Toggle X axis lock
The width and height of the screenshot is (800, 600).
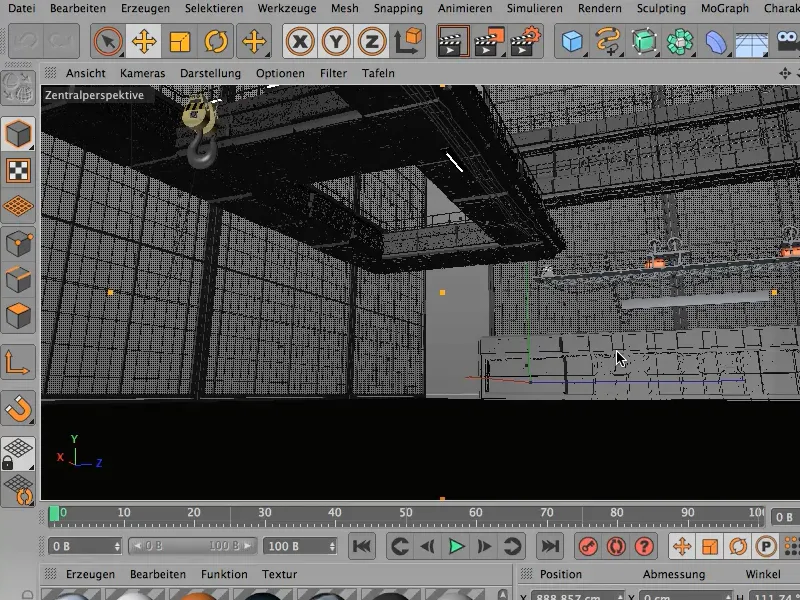(x=300, y=41)
